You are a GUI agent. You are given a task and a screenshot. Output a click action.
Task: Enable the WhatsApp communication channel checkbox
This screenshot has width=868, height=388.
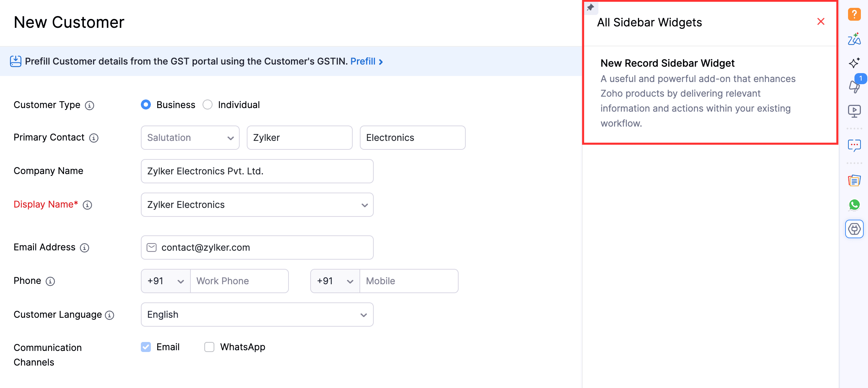[x=209, y=347]
